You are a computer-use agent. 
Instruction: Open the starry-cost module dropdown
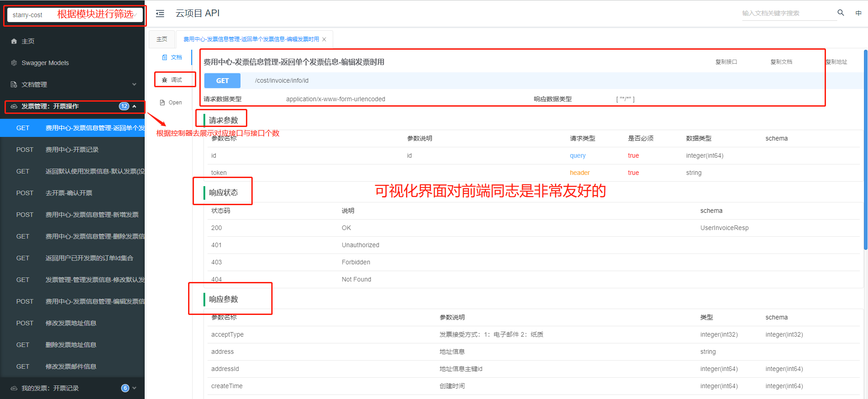coord(75,15)
